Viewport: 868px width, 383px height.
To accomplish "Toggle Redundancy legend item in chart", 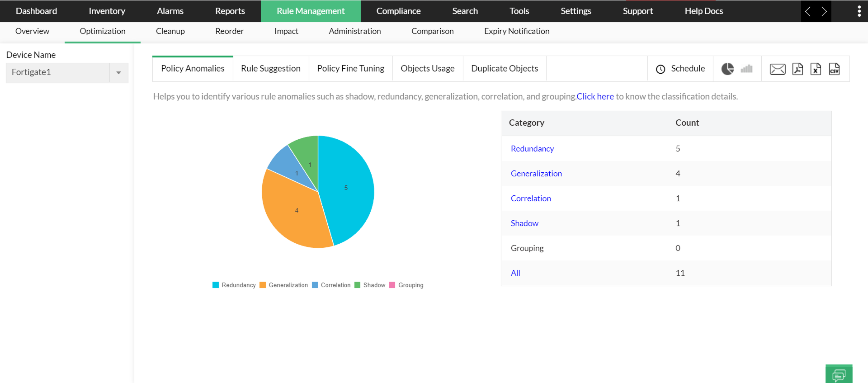I will (x=234, y=285).
